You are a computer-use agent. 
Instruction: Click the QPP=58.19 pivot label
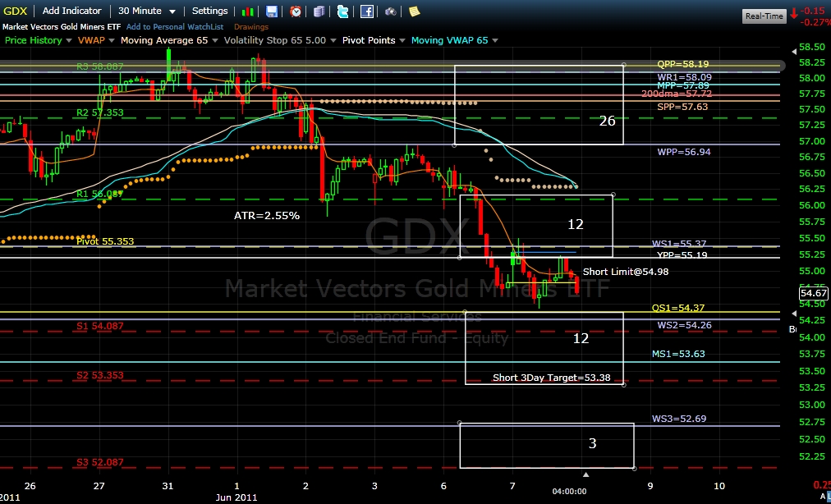[682, 64]
